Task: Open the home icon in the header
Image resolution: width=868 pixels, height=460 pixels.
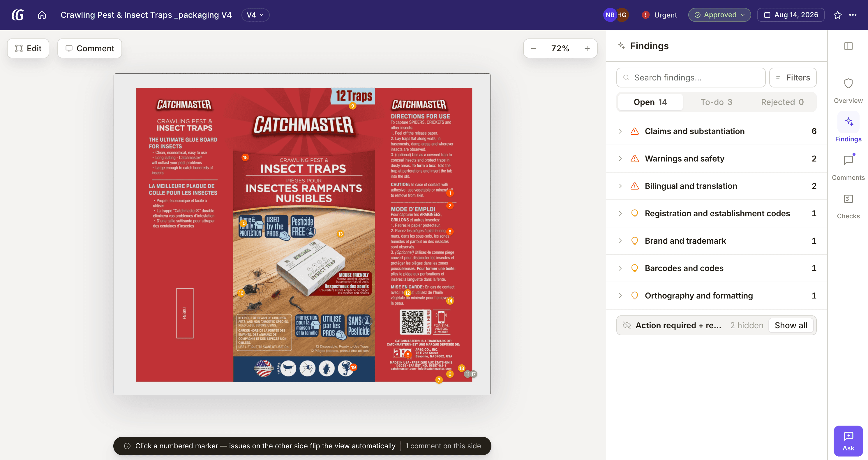Action: click(x=42, y=15)
